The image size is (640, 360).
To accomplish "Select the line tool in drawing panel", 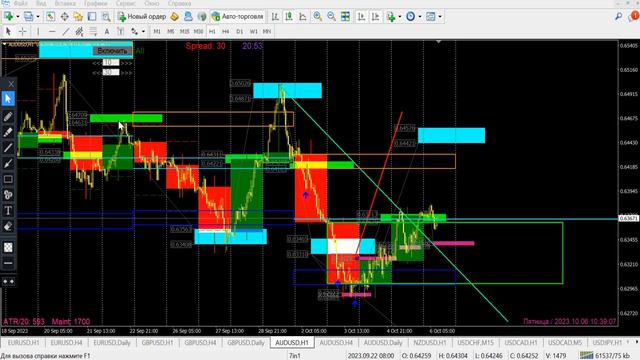I will [x=8, y=148].
